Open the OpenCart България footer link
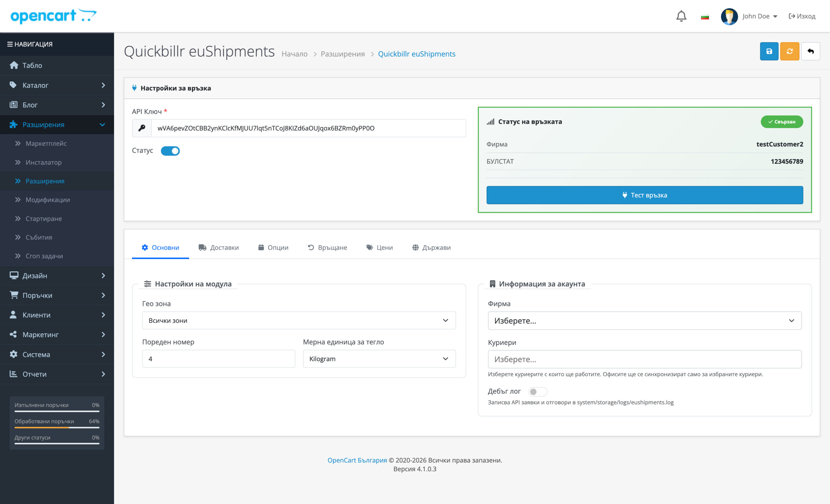Screen dimensions: 830x504 (x=357, y=460)
